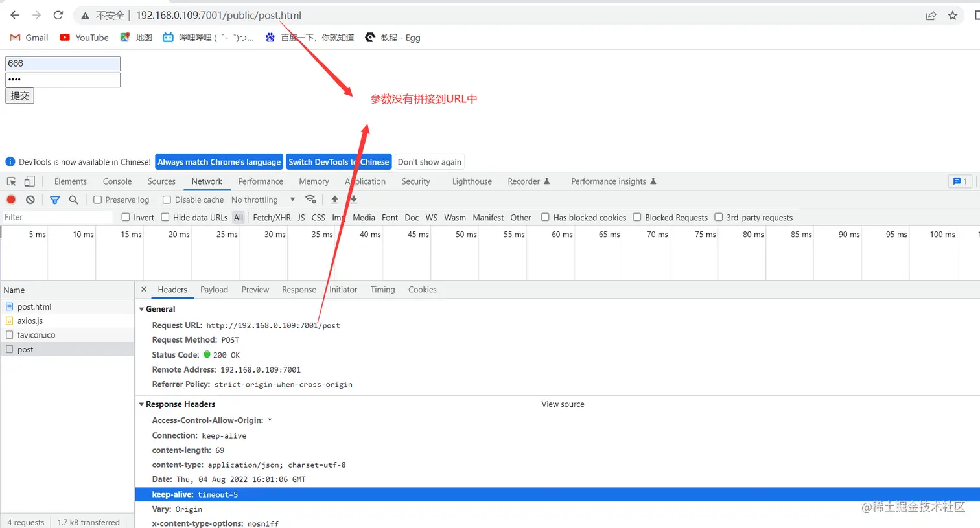Close the request details pane
This screenshot has height=528, width=980.
coord(144,290)
